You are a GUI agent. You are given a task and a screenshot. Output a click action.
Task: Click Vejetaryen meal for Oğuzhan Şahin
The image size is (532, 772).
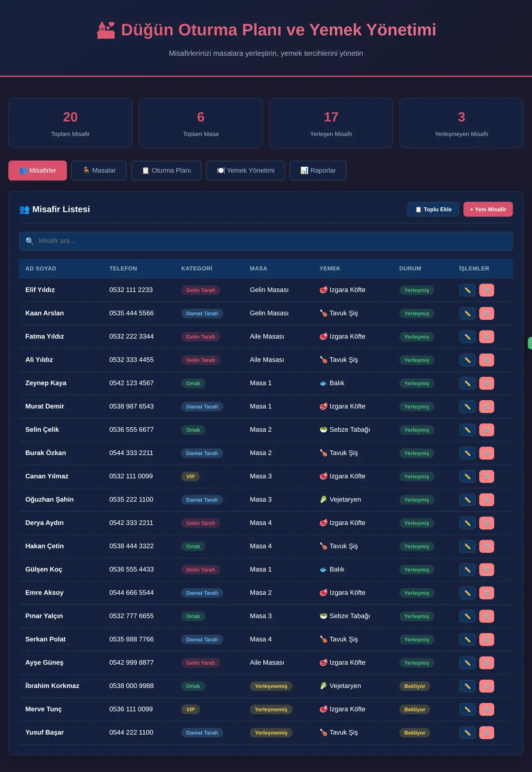(340, 500)
